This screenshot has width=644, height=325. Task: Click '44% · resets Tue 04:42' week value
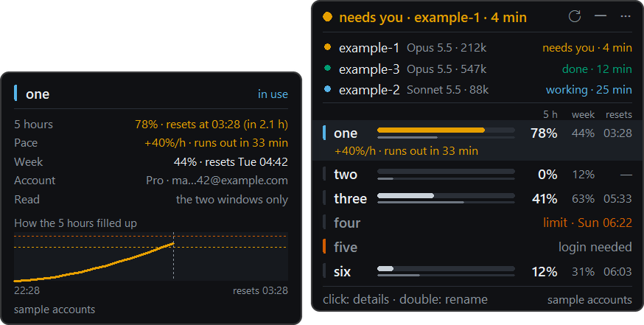click(x=231, y=161)
